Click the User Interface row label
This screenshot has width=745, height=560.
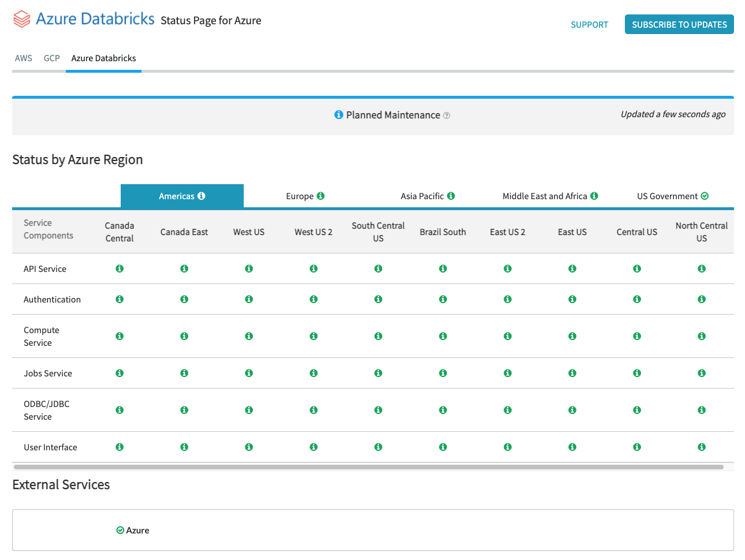pos(50,447)
